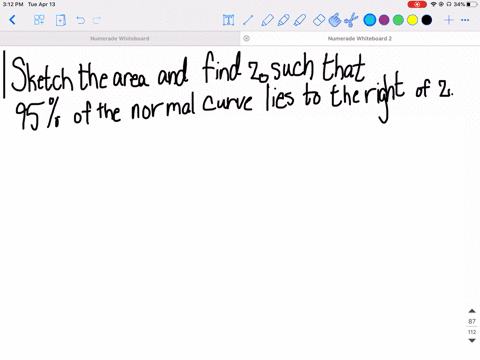The width and height of the screenshot is (480, 360).
Task: Choose the purple ink color
Action: click(x=384, y=20)
